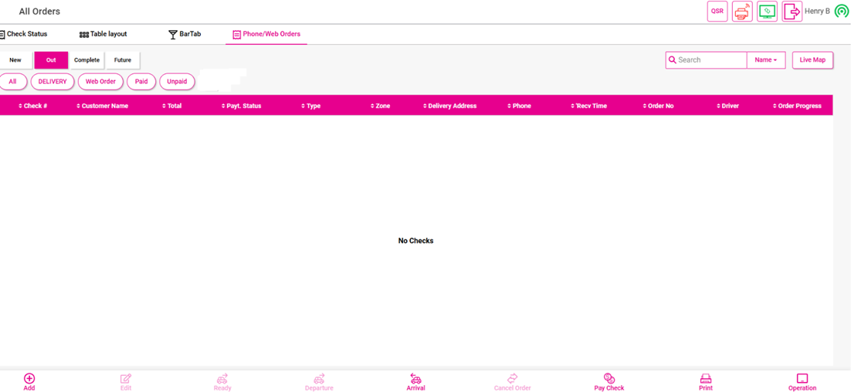868x392 pixels.
Task: Toggle the New orders status filter
Action: (x=15, y=60)
